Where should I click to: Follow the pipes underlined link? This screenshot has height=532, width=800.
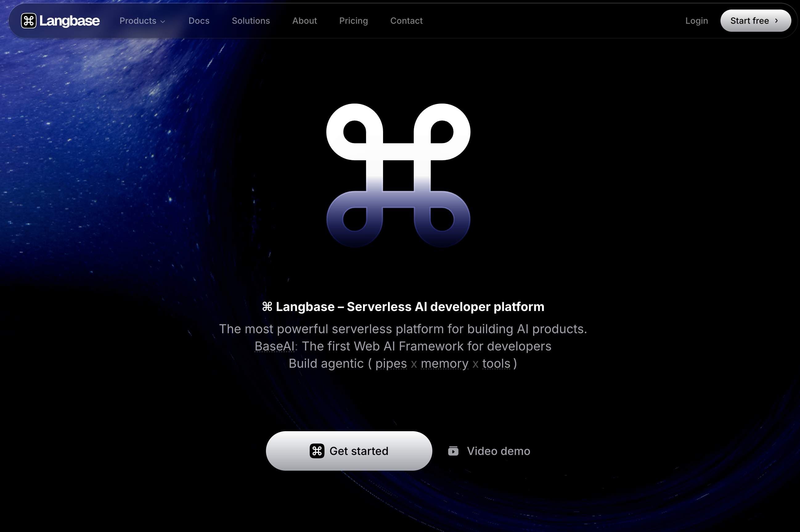pos(391,364)
